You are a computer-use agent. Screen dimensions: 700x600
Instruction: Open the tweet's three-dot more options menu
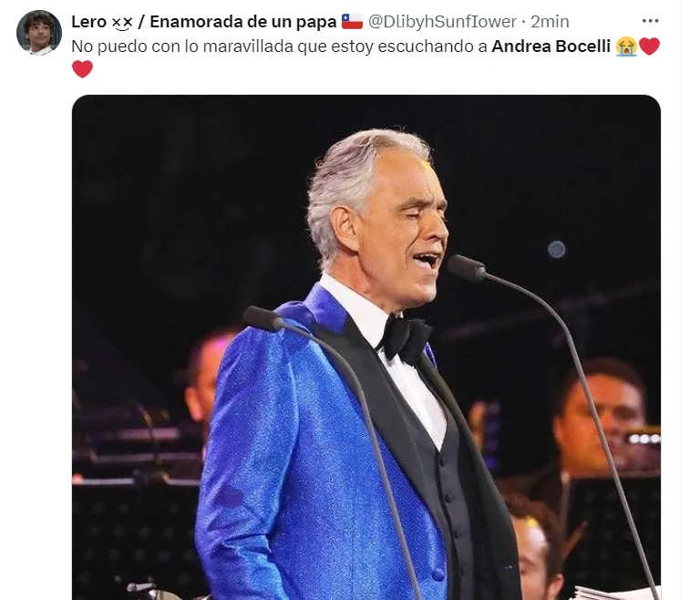click(650, 21)
